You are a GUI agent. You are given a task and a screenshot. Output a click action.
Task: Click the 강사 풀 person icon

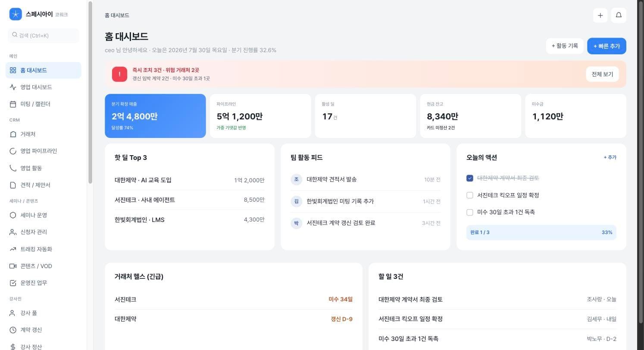tap(13, 313)
